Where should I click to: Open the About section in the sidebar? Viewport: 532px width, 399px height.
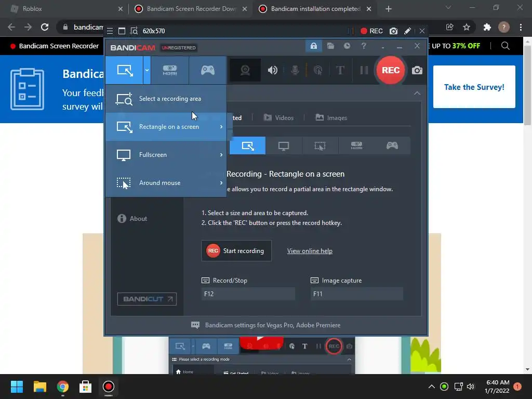coord(132,219)
